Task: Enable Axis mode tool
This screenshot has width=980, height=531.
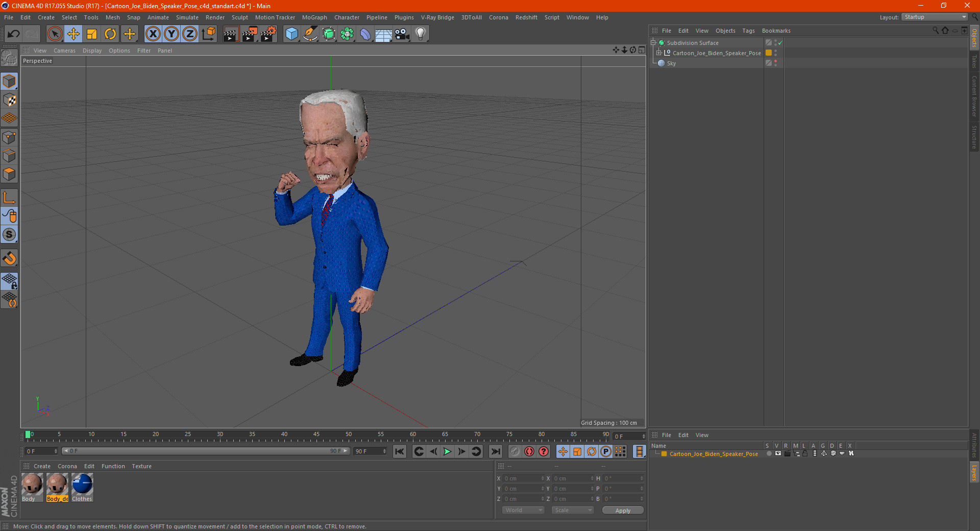Action: click(9, 198)
